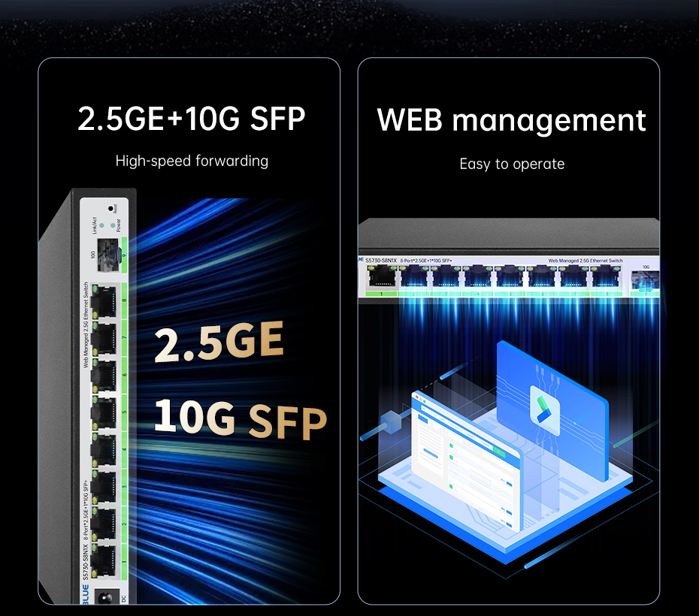Select the High-speed forwarding subtitle
The image size is (699, 616).
tap(192, 161)
